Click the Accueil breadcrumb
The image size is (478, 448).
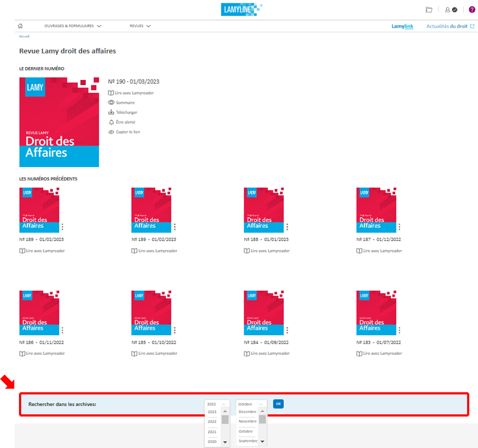click(x=24, y=36)
